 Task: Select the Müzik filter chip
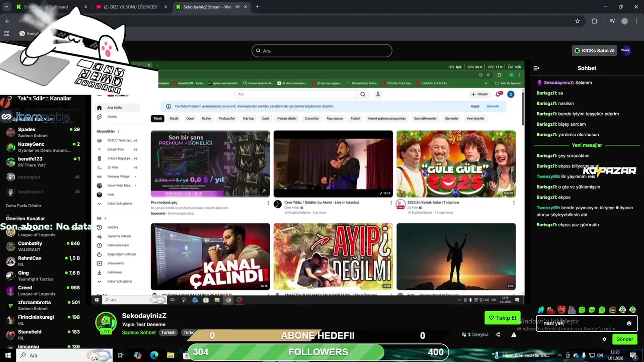point(174,119)
